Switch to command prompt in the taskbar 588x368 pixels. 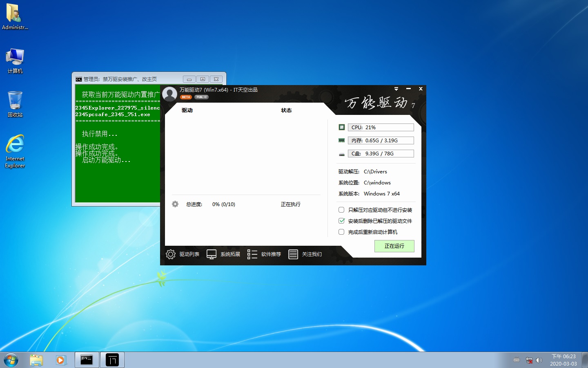[x=87, y=360]
